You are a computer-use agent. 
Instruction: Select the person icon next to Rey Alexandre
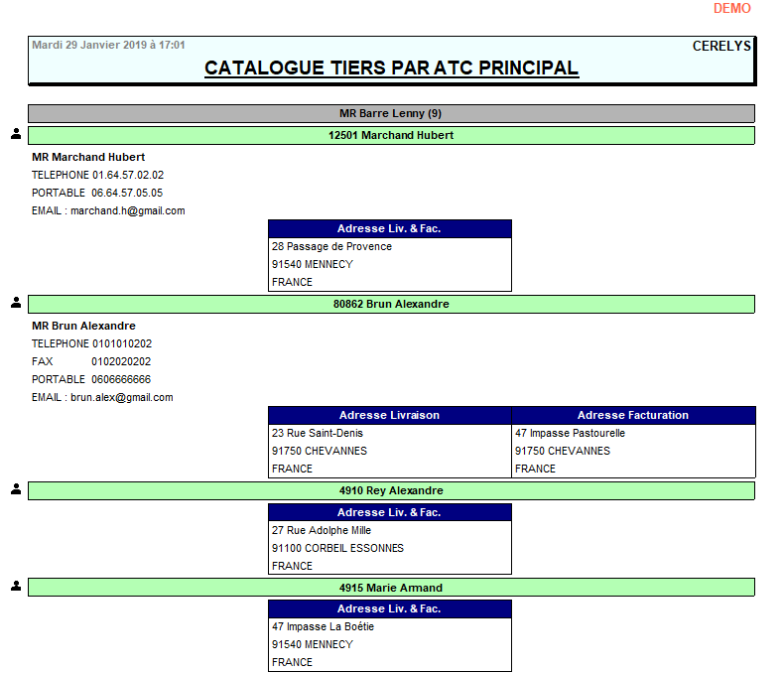coord(16,487)
